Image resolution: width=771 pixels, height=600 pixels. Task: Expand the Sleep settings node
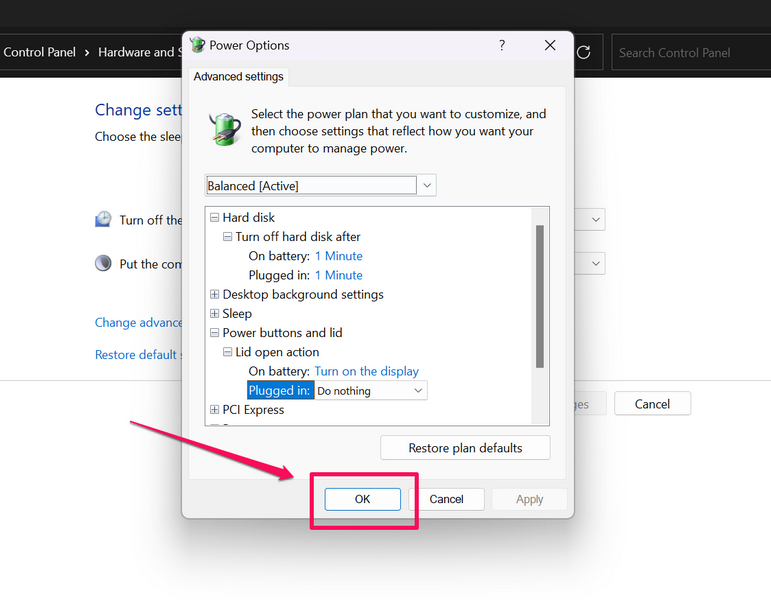(x=214, y=314)
